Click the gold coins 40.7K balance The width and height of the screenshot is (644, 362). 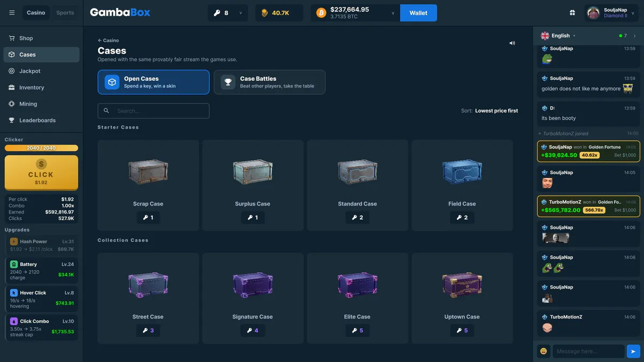[x=279, y=13]
